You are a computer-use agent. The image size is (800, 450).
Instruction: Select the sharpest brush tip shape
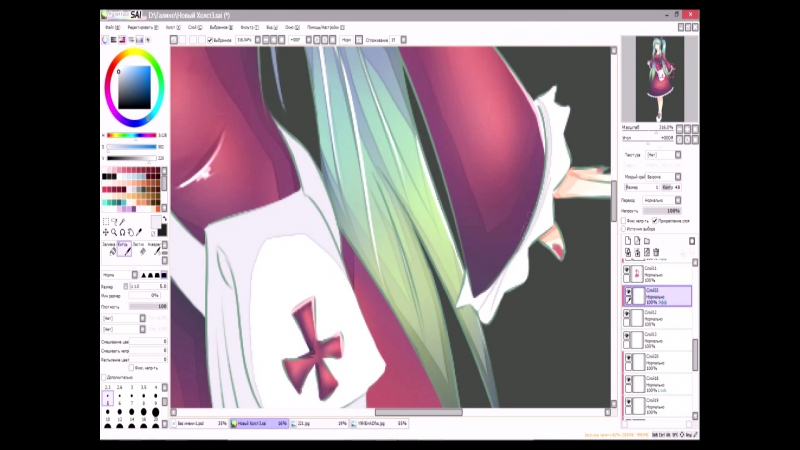pyautogui.click(x=143, y=275)
